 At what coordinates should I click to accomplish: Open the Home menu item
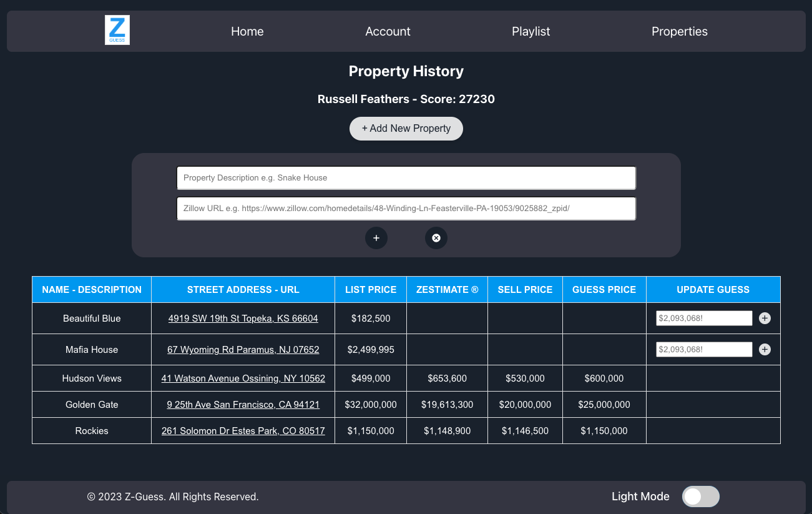247,31
